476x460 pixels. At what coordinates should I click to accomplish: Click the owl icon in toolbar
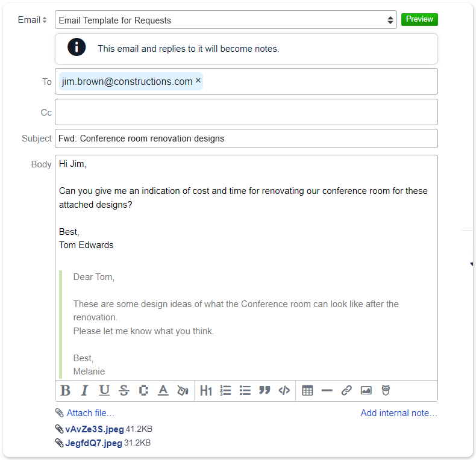point(386,391)
